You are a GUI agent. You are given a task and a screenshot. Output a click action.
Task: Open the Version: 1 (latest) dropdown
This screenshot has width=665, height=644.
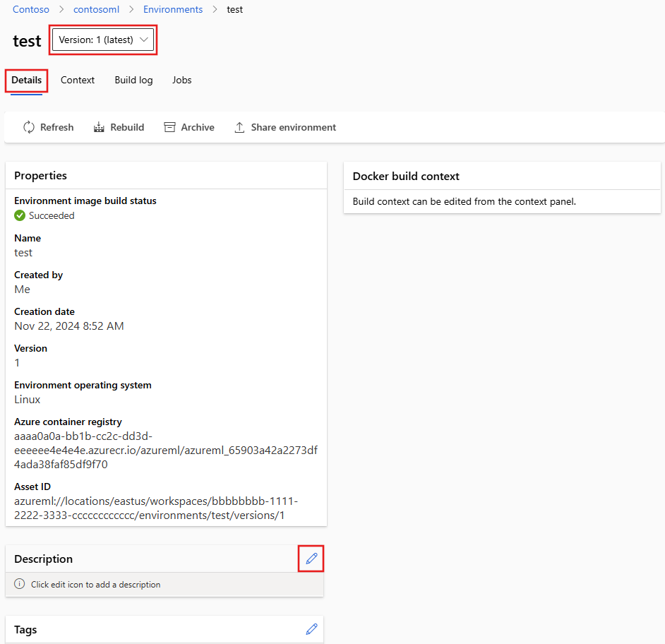click(103, 40)
